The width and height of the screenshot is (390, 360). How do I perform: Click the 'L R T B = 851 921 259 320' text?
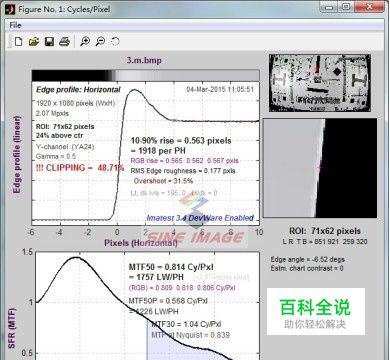coord(325,242)
